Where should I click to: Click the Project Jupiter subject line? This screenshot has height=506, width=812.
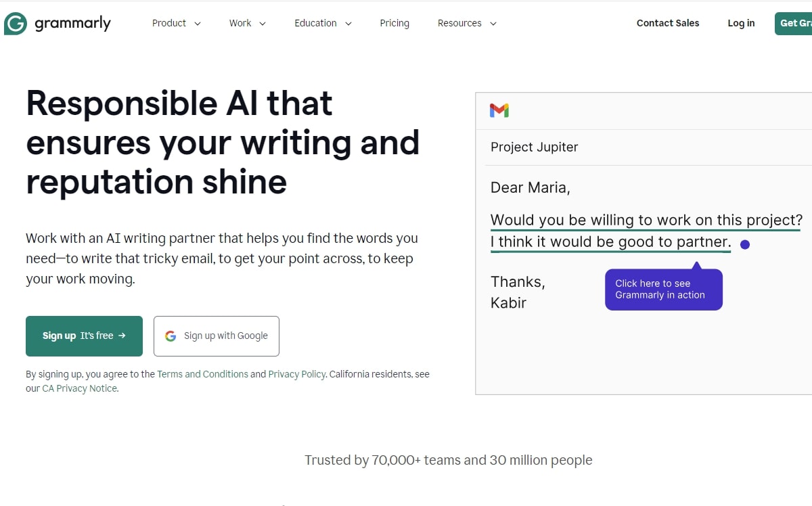[x=535, y=147]
